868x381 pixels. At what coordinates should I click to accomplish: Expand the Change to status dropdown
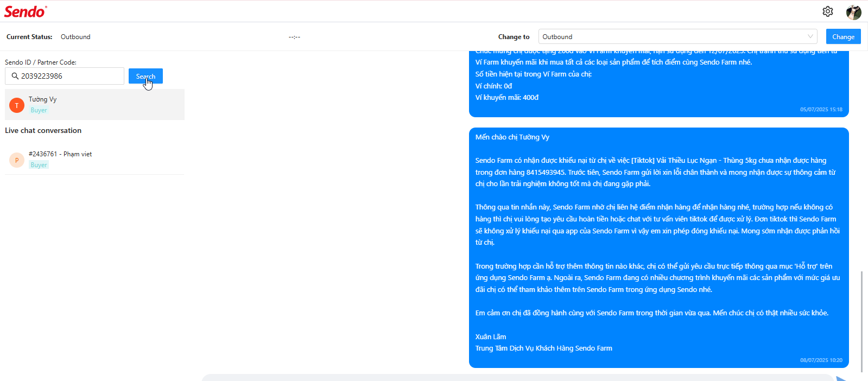(x=678, y=37)
